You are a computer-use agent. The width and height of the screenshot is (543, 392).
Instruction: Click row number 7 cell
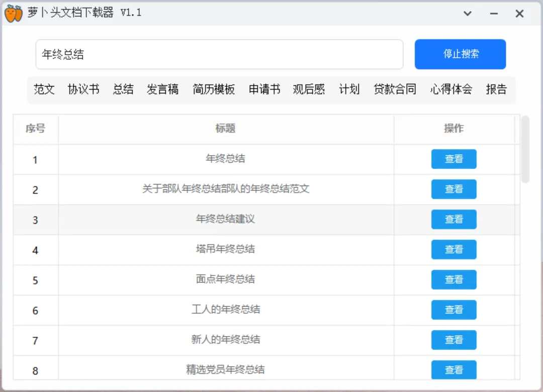point(35,340)
